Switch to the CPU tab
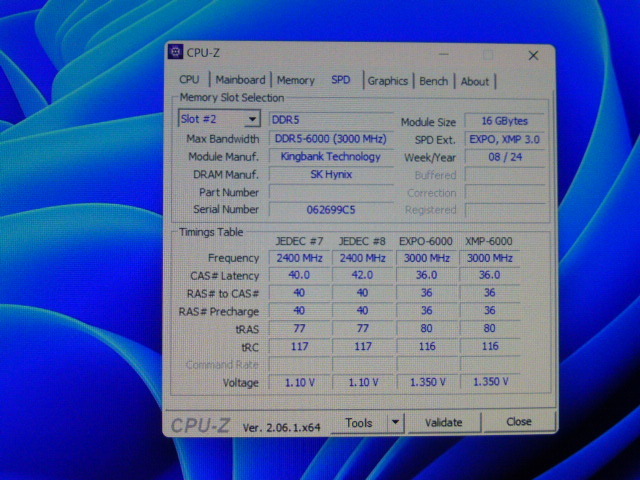Viewport: 640px width, 480px height. (189, 79)
